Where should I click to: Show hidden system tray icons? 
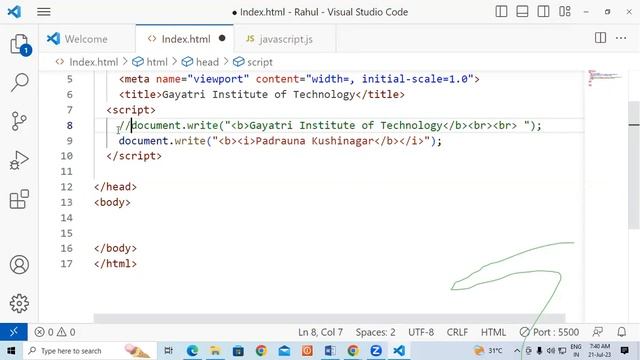(516, 351)
